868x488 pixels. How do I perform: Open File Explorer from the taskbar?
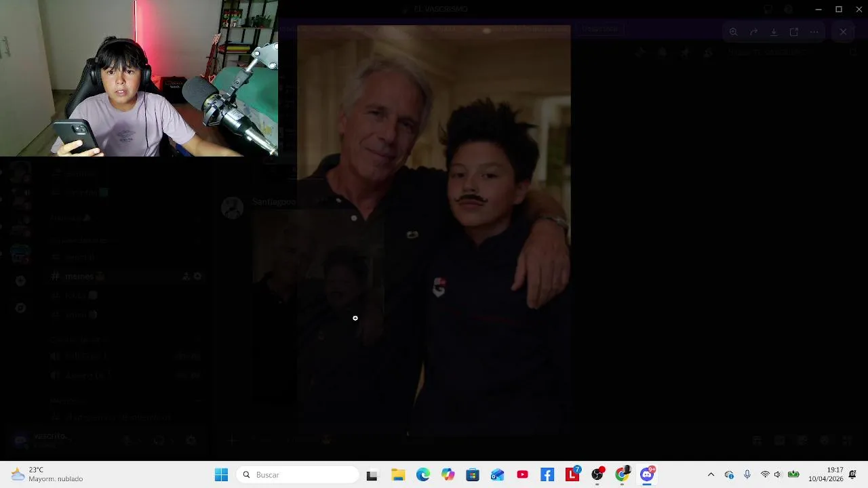coord(398,475)
